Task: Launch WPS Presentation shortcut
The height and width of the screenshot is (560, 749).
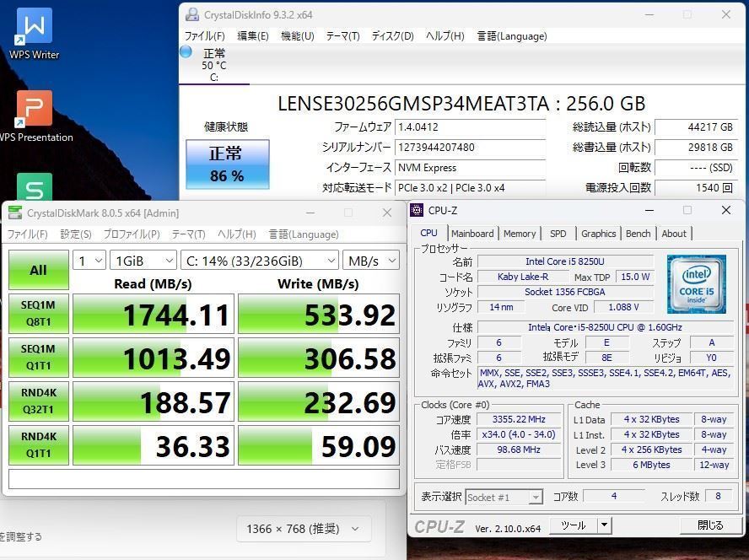Action: (x=35, y=108)
